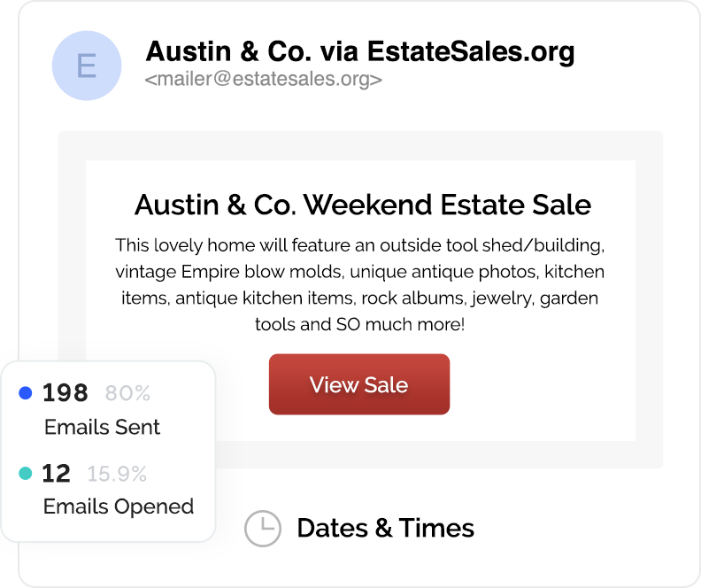
Task: Click the 80% sent percentage
Action: (127, 393)
